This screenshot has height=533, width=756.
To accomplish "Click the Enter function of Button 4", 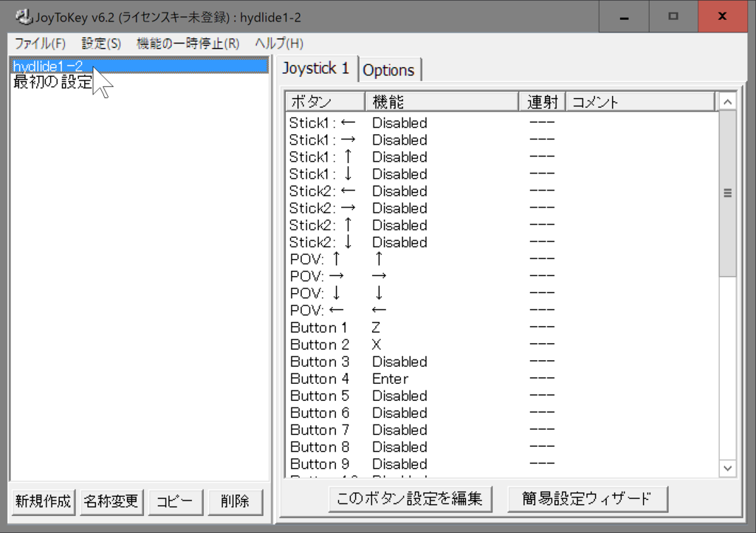I will pos(390,379).
